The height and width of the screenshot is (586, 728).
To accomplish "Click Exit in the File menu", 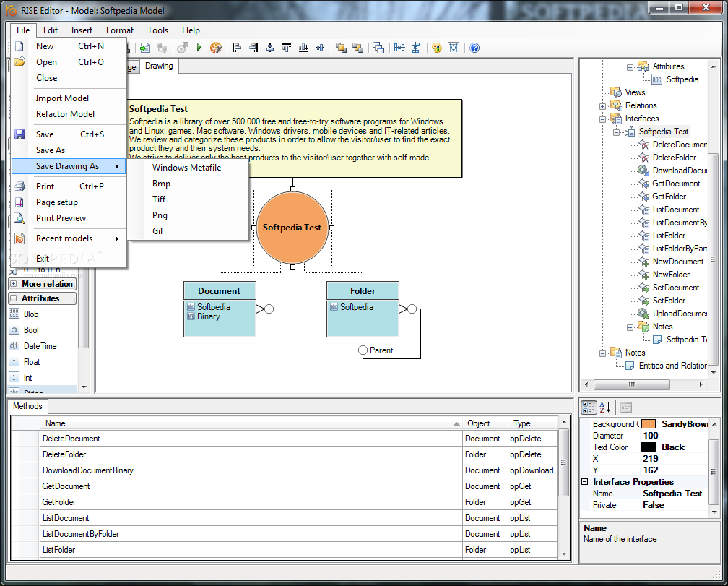I will tap(69, 258).
